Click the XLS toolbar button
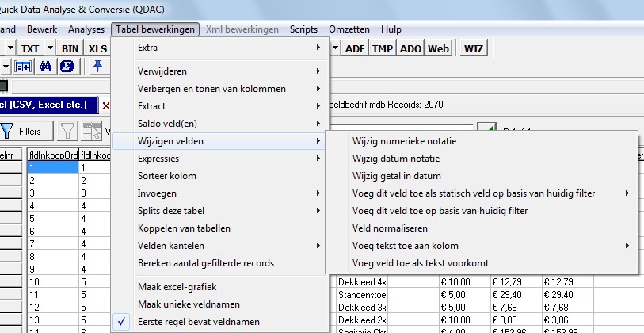The height and width of the screenshot is (333, 644). click(97, 48)
